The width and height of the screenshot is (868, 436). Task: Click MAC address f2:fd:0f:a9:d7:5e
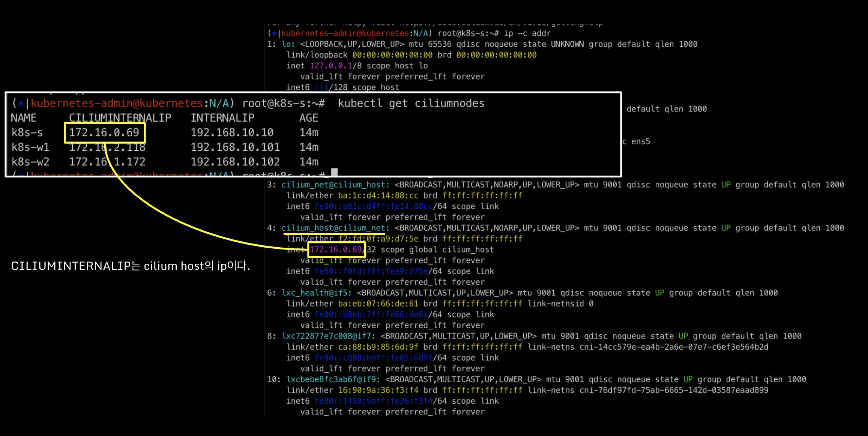(x=378, y=239)
